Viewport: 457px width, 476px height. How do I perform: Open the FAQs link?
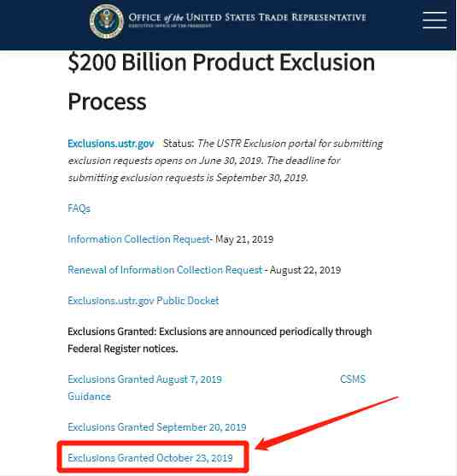[x=79, y=209]
